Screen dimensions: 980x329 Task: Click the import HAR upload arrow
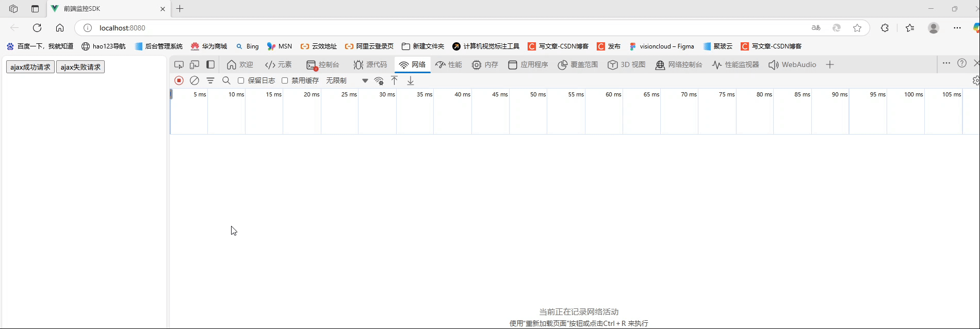[395, 80]
